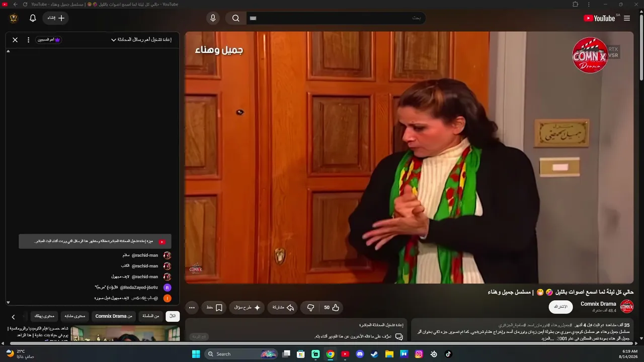The width and height of the screenshot is (644, 362).
Task: Go to YouTube home via logo
Action: 600,18
